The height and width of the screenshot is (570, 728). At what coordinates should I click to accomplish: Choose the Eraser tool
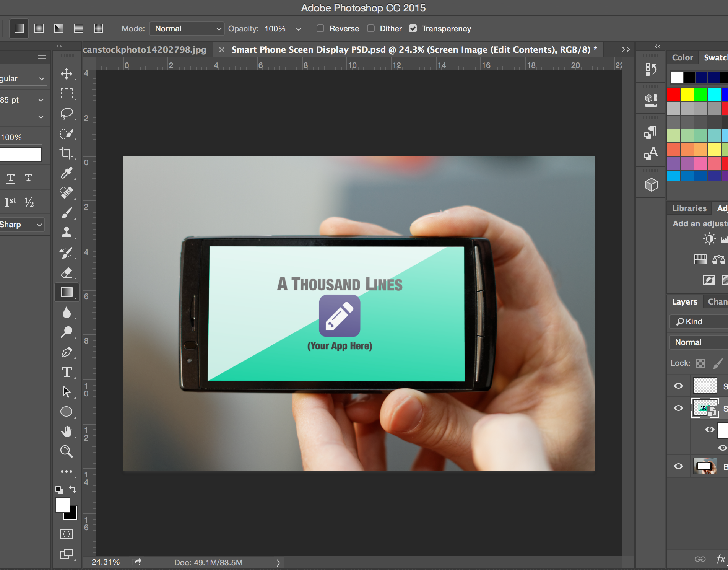click(67, 273)
